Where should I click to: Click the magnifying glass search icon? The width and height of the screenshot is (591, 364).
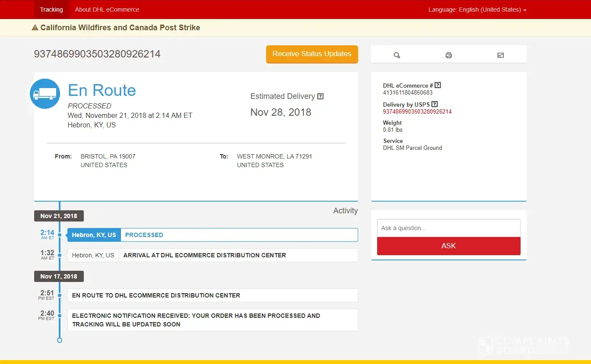397,55
